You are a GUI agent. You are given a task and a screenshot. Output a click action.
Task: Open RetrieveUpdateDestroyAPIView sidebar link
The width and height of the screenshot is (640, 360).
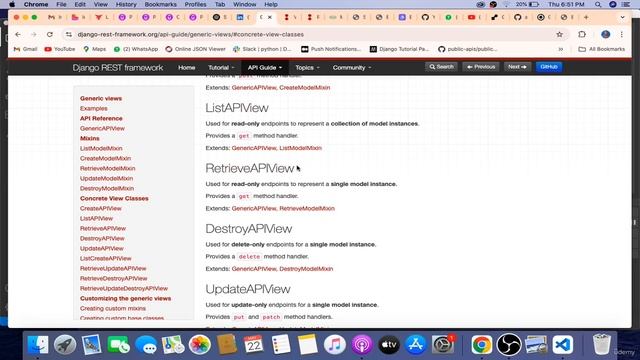(124, 289)
